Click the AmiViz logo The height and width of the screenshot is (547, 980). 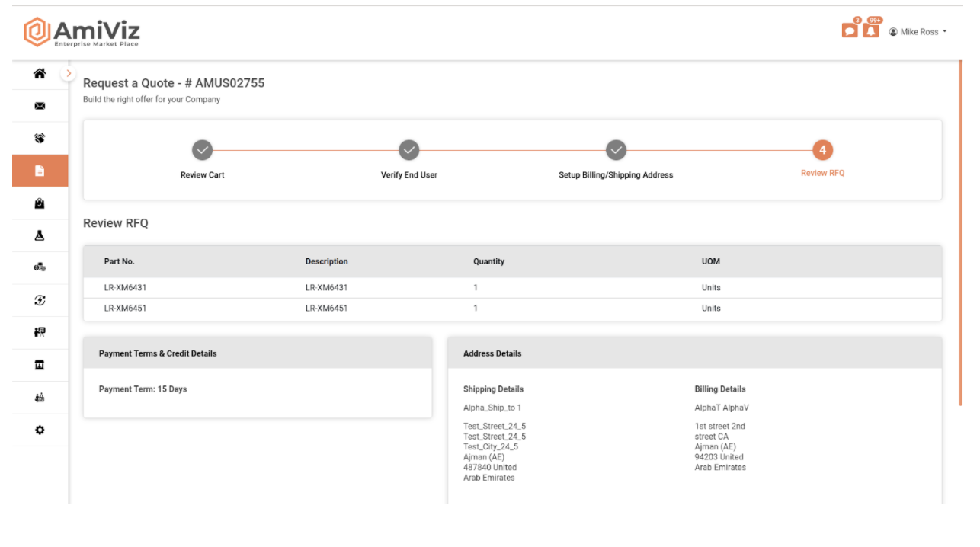coord(82,32)
